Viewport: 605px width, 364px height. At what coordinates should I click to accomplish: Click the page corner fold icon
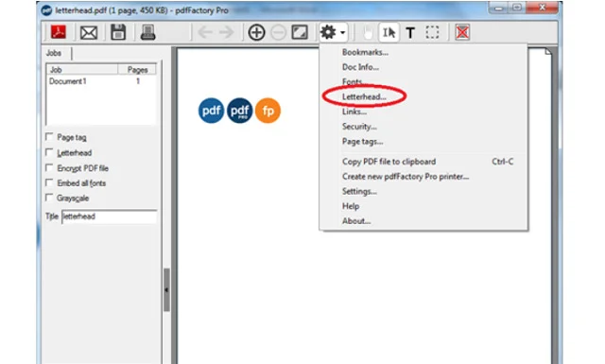coord(548,51)
